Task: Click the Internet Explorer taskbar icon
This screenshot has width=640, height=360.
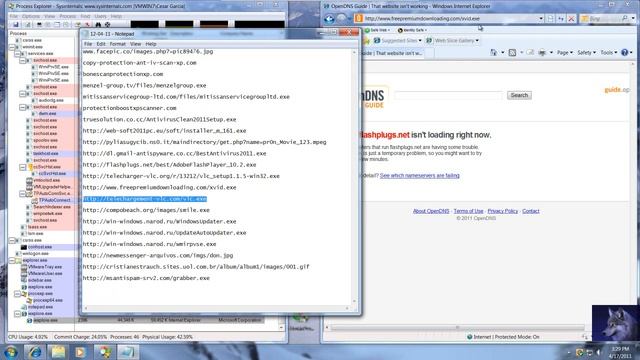Action: [x=35, y=351]
